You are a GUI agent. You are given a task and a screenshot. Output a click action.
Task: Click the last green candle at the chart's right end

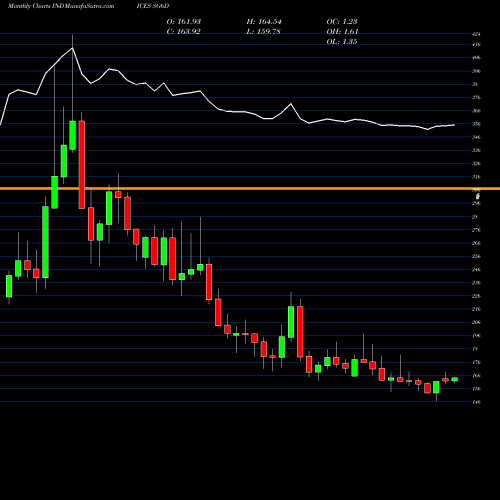(x=455, y=379)
